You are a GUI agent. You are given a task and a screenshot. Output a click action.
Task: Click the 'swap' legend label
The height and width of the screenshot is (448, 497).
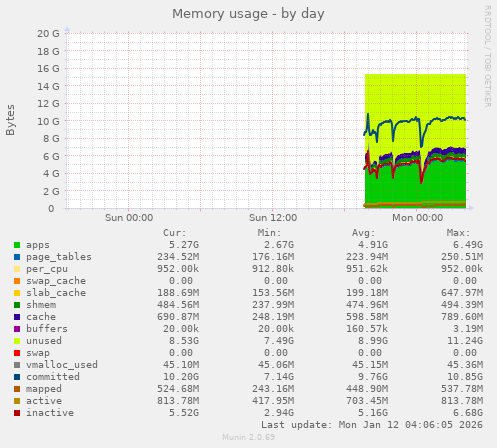coord(38,353)
